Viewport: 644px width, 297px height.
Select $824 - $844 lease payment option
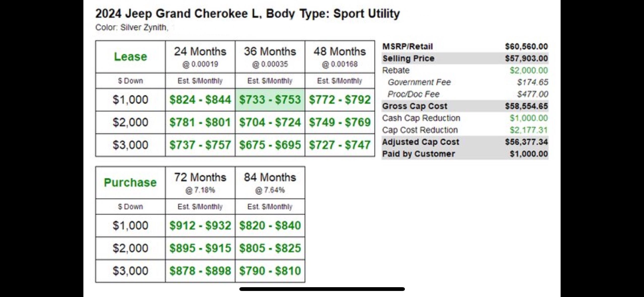pos(200,100)
